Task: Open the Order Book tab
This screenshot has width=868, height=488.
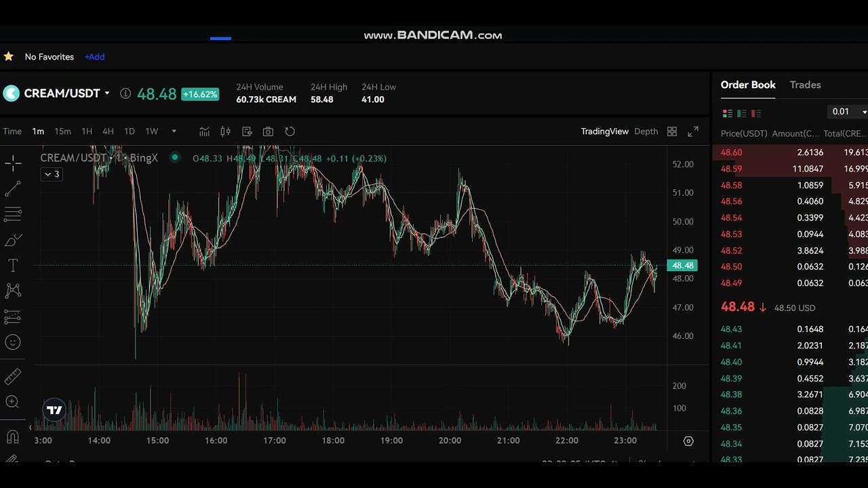Action: coord(748,85)
